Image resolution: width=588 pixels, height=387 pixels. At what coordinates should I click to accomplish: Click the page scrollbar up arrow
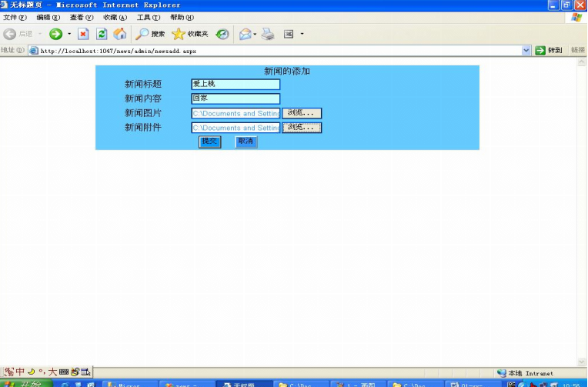pos(582,62)
